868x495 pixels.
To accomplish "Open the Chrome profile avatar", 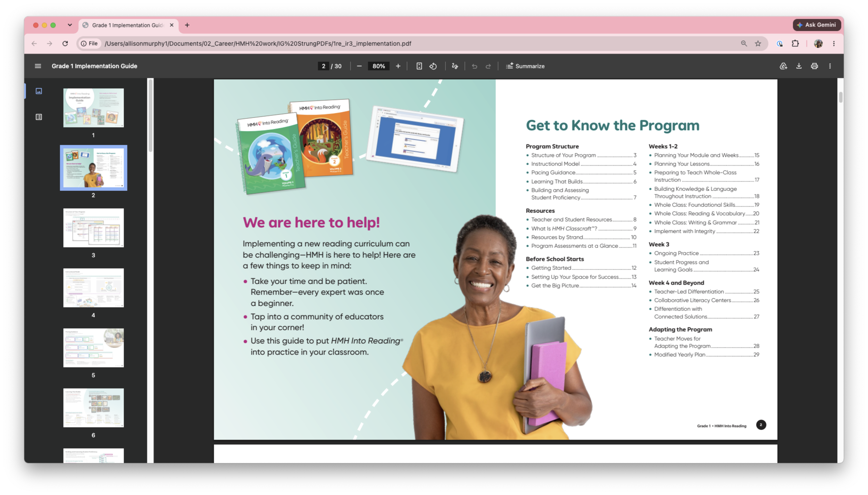I will [x=818, y=43].
